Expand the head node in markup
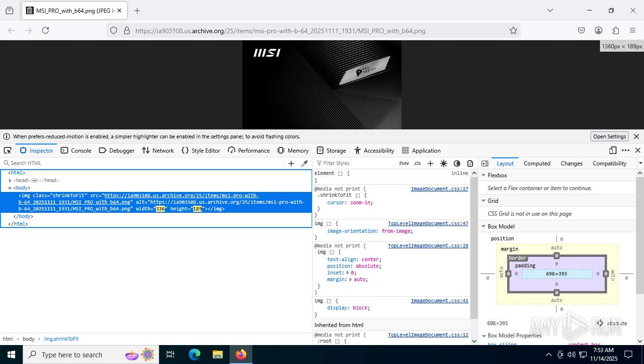 (10, 180)
